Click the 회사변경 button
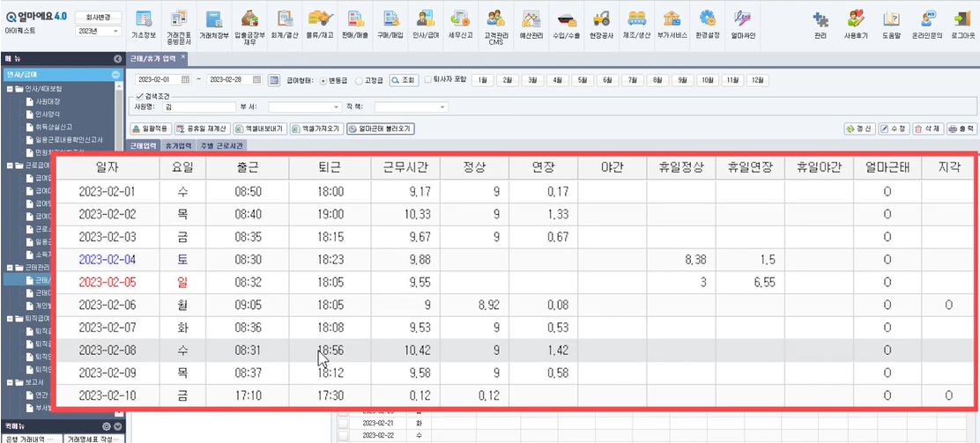The width and height of the screenshot is (980, 443). (98, 17)
